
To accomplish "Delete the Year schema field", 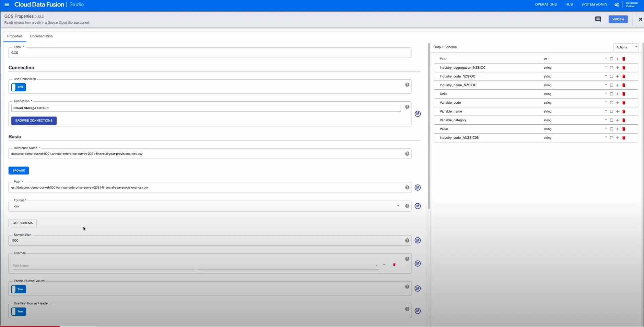I will point(624,59).
